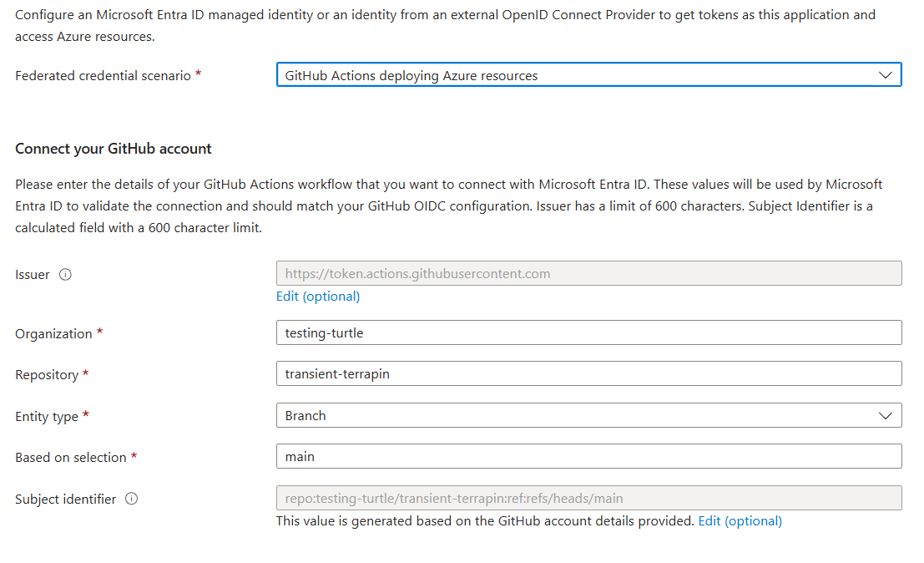924x563 pixels.
Task: Focus the Organization field containing testing-turtle
Action: click(588, 332)
